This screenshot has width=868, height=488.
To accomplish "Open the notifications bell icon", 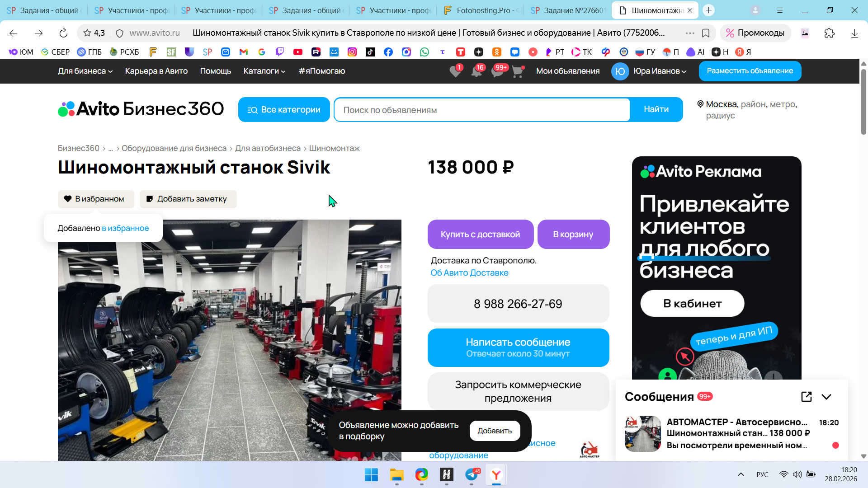I will (476, 71).
